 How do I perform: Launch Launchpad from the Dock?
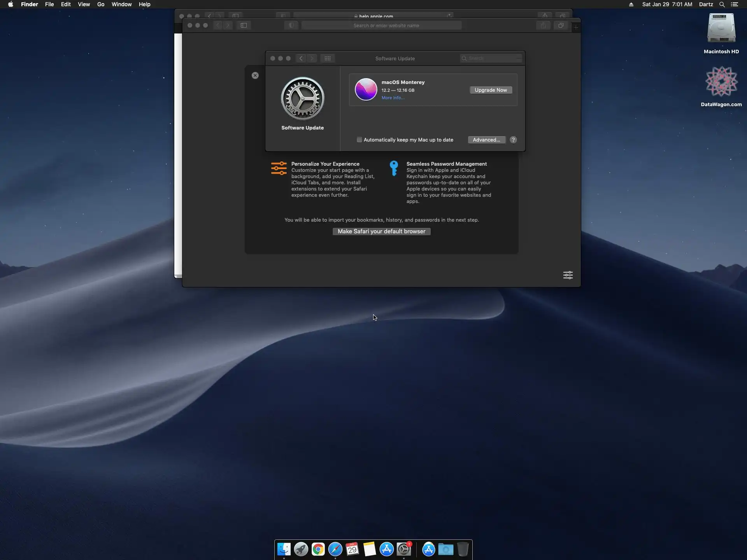click(x=301, y=549)
